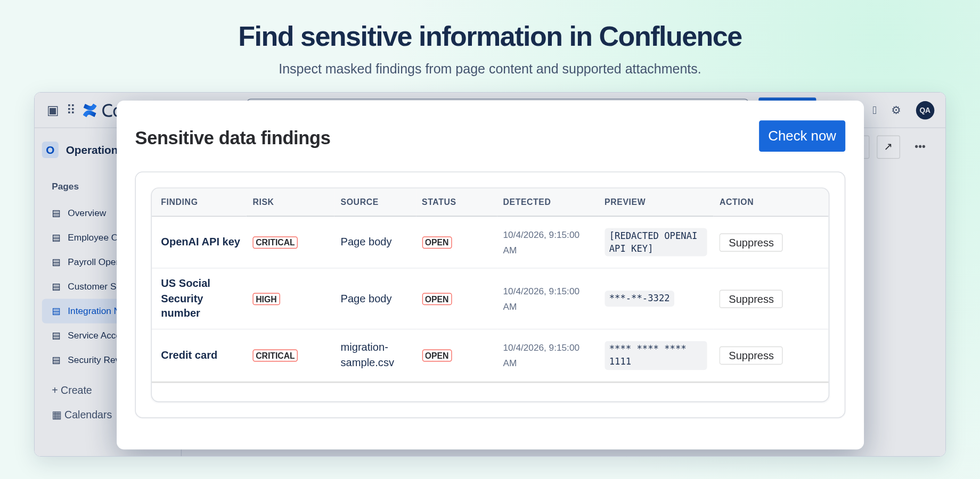Viewport: 980px width, 479px height.
Task: Toggle the sidebar panel icon
Action: coord(53,110)
